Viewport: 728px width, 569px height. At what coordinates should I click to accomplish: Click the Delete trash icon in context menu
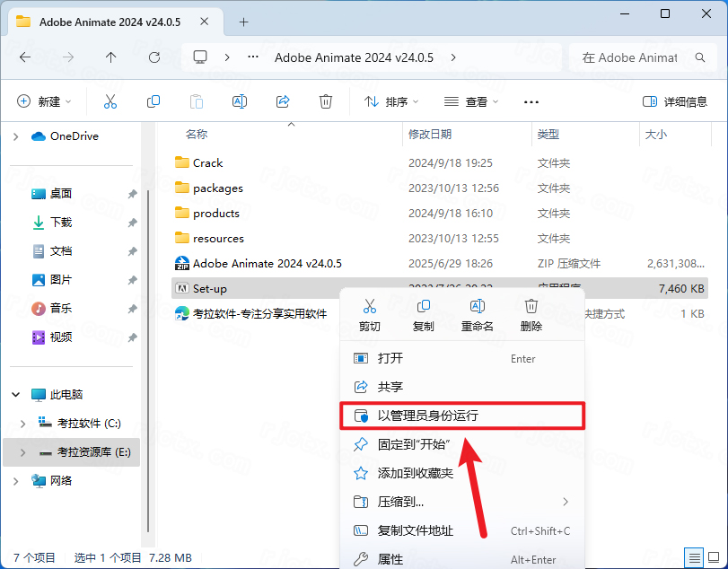(x=531, y=308)
